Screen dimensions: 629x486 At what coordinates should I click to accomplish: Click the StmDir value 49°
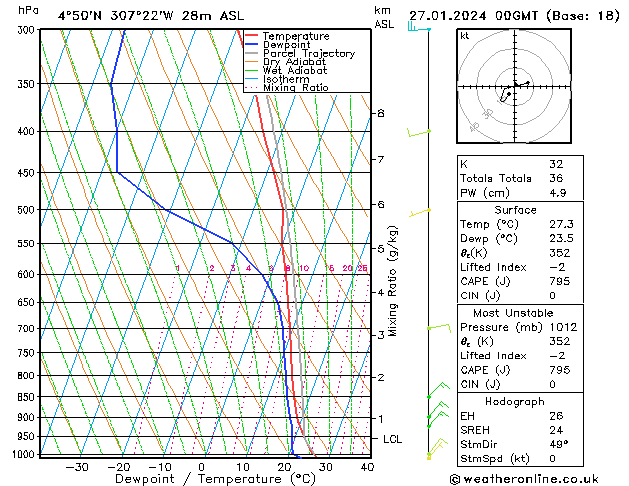(x=558, y=445)
